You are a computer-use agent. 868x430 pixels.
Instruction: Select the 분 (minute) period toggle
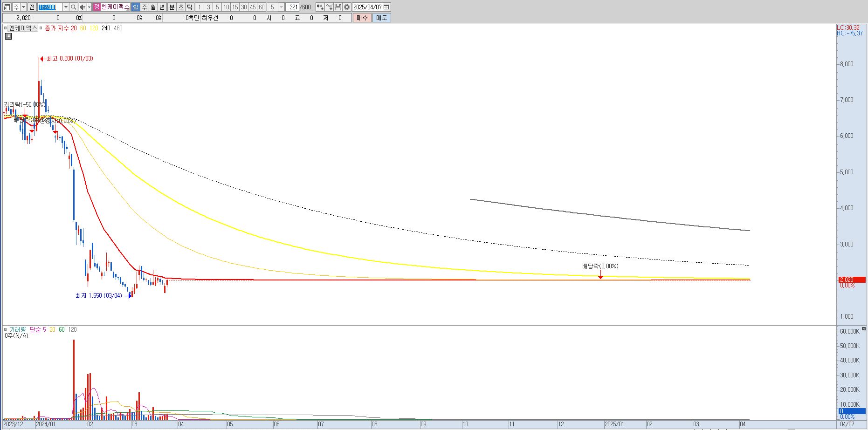172,7
